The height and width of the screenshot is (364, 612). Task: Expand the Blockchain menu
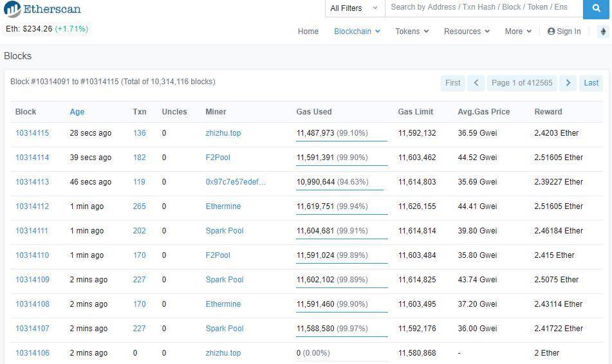357,32
